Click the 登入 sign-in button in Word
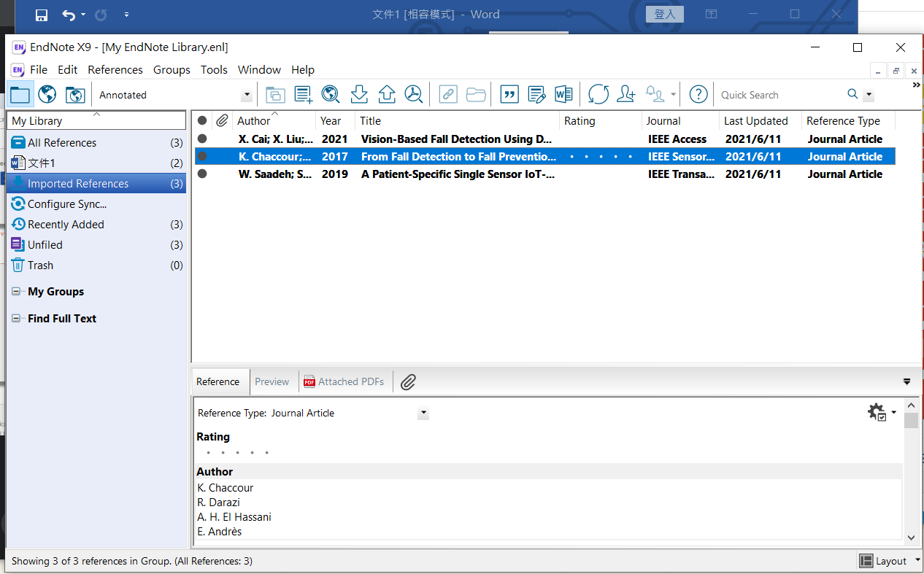This screenshot has height=574, width=924. 664,14
